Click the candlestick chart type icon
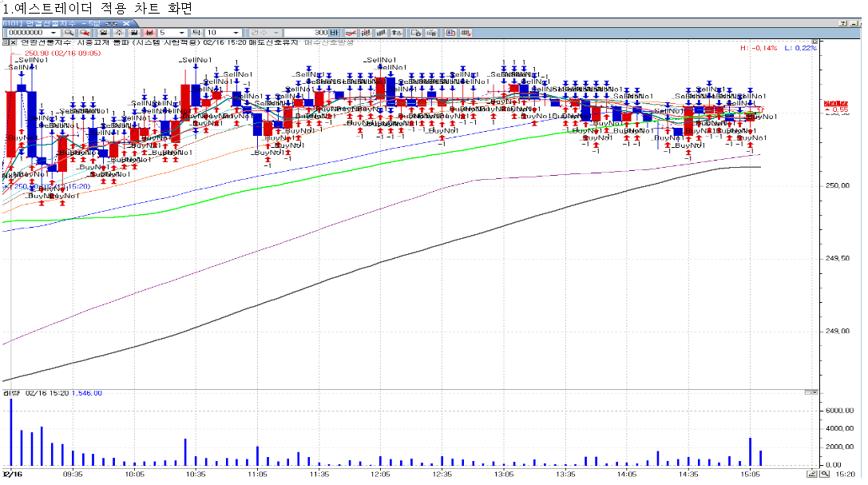 pos(366,33)
